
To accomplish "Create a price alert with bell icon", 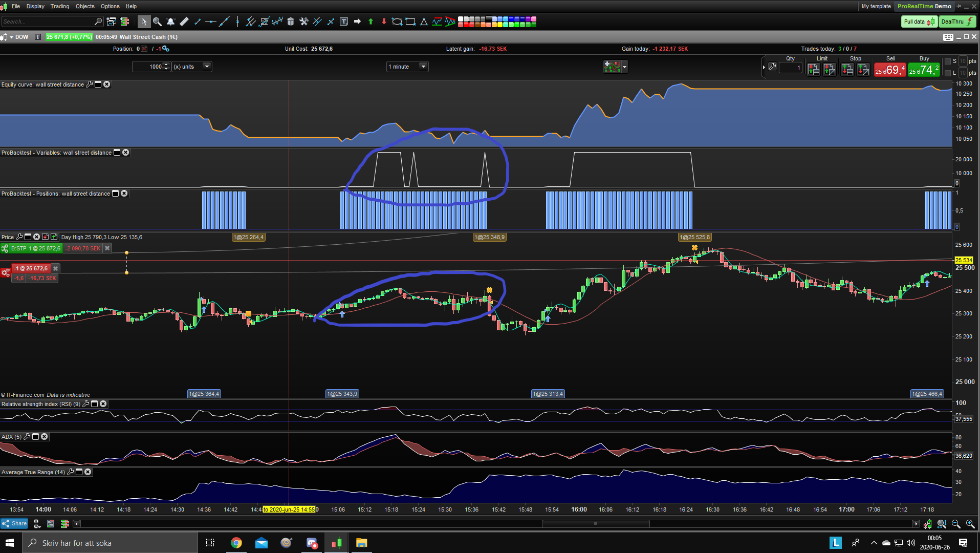I will point(170,22).
